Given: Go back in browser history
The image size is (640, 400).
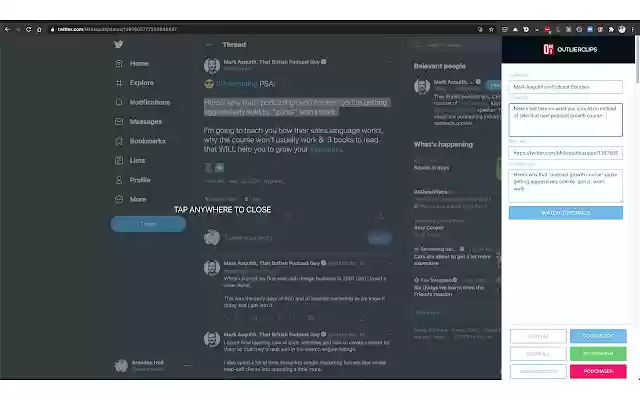Looking at the screenshot, I should (x=7, y=29).
